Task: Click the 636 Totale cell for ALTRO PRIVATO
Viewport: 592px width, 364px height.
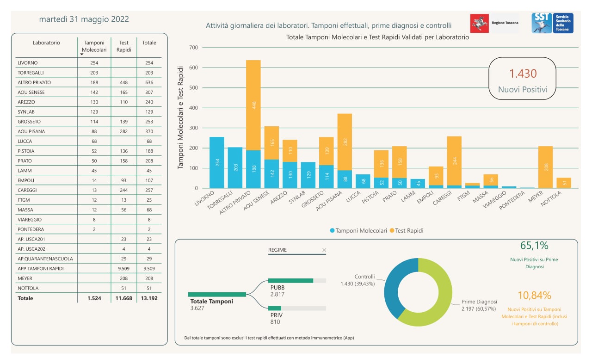Action: [x=149, y=82]
